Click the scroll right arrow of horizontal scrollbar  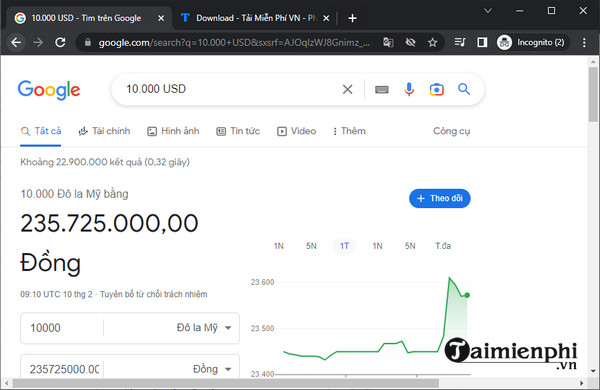pyautogui.click(x=582, y=383)
